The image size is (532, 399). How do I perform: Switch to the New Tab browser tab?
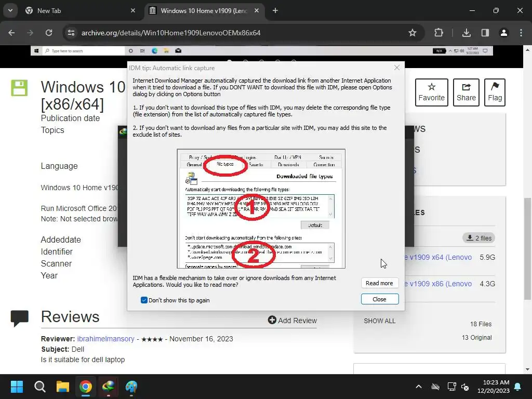coord(81,10)
